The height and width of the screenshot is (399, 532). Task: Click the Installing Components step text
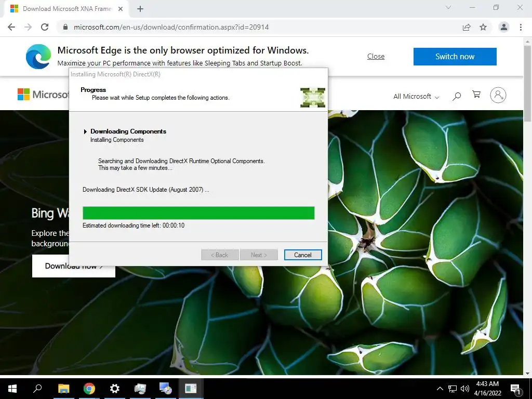[x=117, y=140]
